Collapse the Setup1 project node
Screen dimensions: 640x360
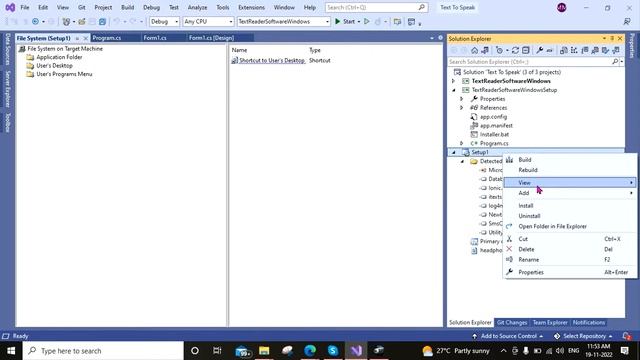point(453,152)
